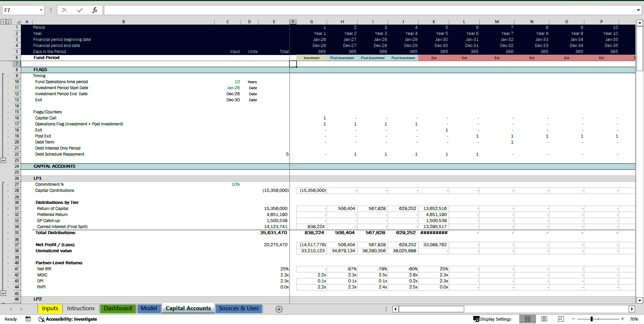Click the vertical scrollbar thumb
The image size is (644, 324).
[640, 49]
